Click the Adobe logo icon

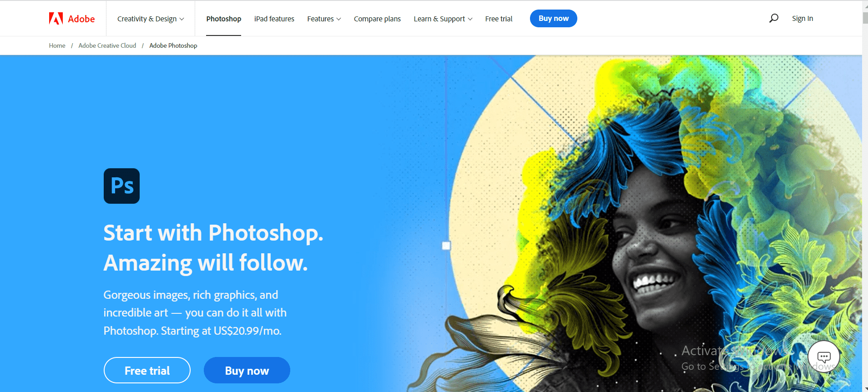(x=56, y=18)
